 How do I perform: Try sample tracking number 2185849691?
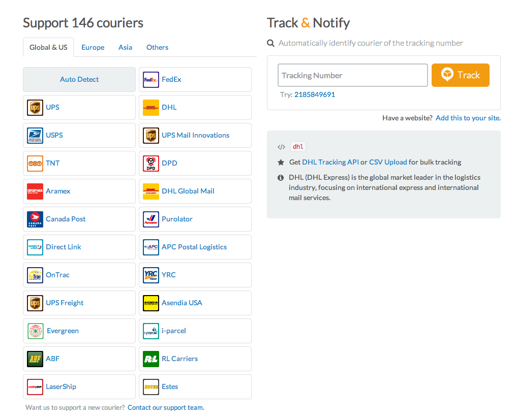point(315,94)
